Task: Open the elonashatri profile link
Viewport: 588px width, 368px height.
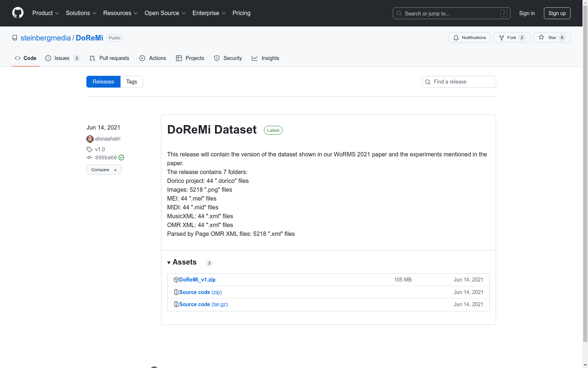Action: 108,139
